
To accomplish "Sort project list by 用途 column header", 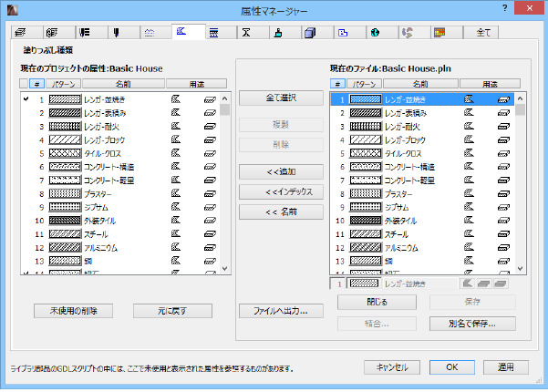I will point(197,84).
